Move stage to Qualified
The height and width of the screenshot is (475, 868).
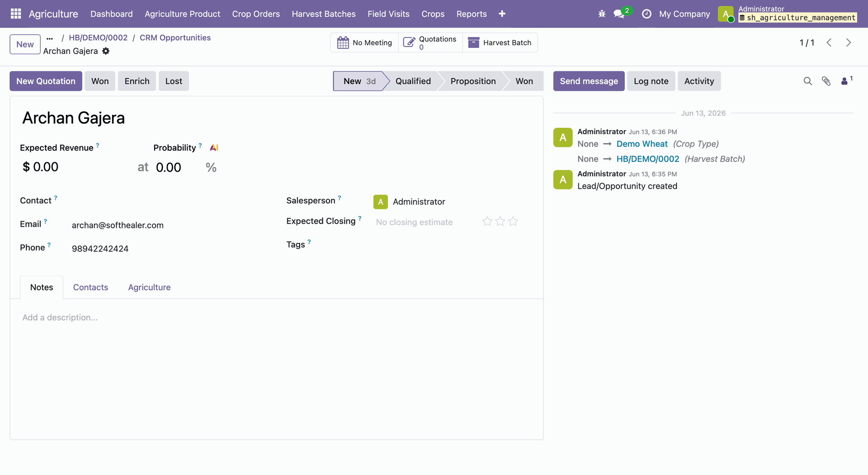(413, 81)
